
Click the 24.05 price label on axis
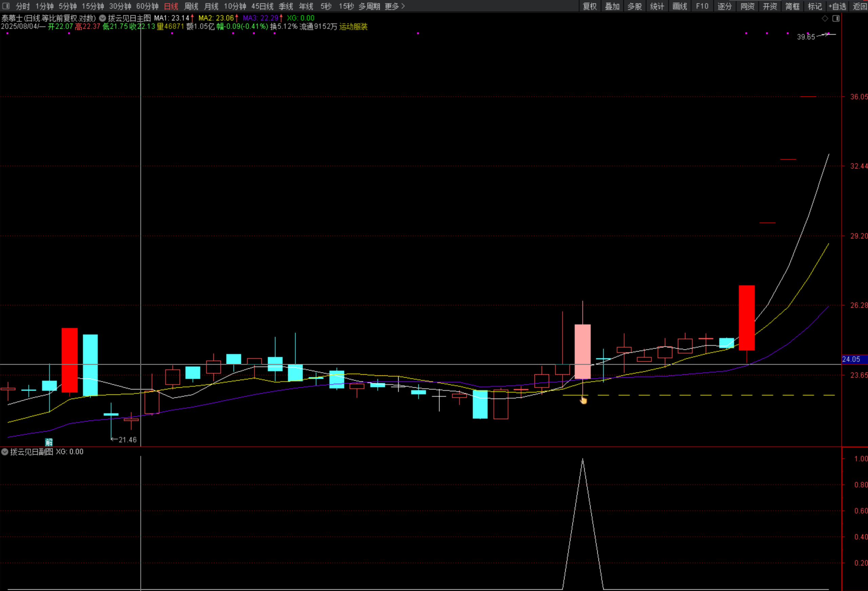(851, 359)
